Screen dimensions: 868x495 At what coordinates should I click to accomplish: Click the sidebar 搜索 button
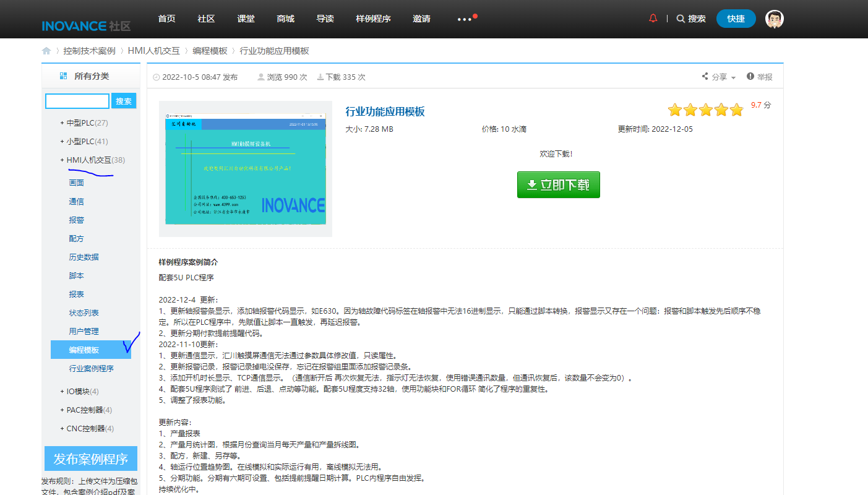coord(124,101)
